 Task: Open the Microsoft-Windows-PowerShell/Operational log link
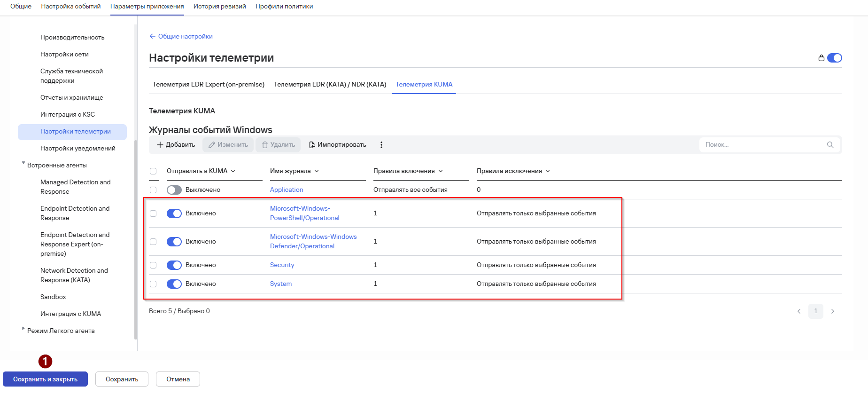tap(304, 213)
